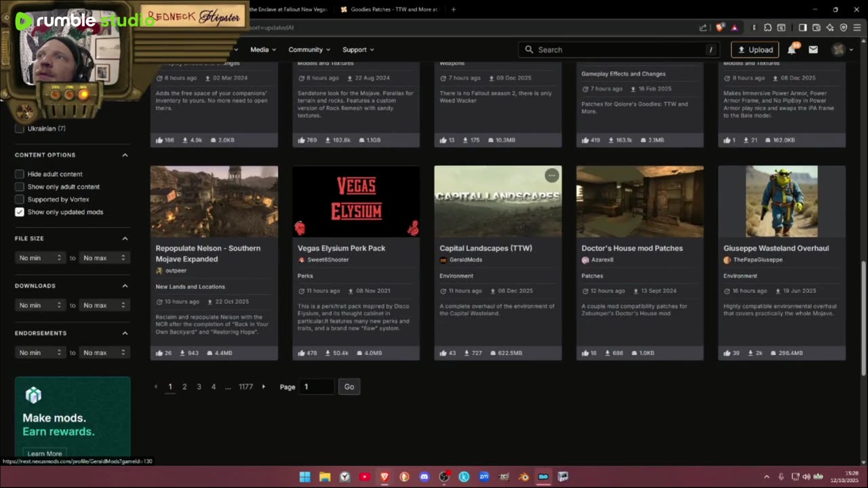Open YouTube app in the taskbar
The image size is (868, 488).
(x=365, y=476)
